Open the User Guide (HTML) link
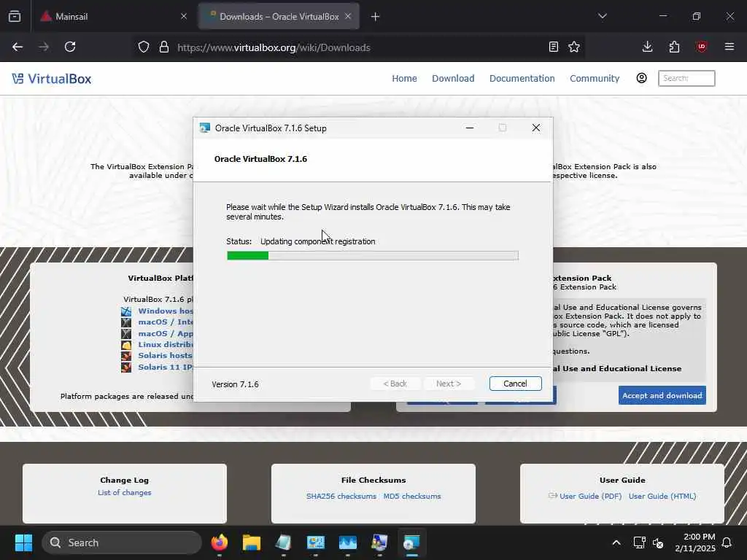The image size is (747, 560). tap(662, 496)
